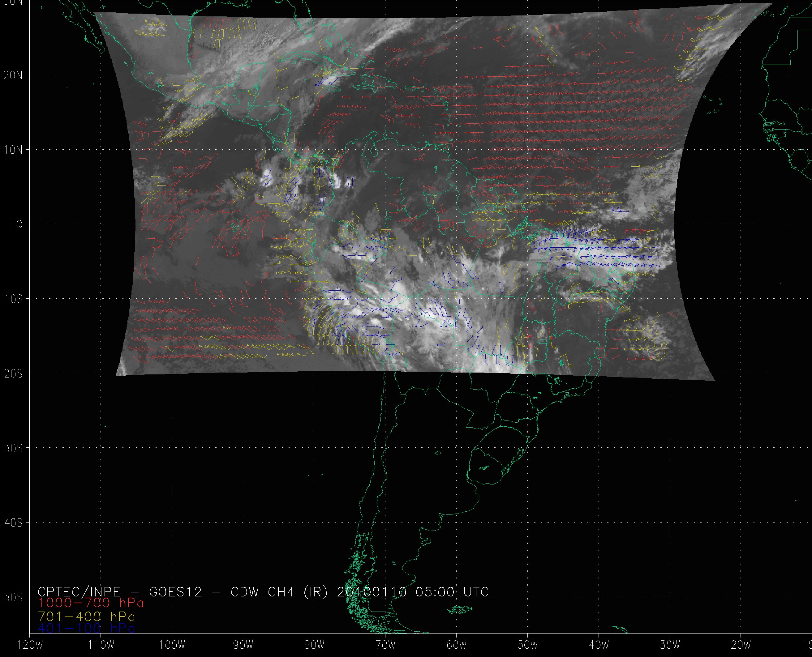Click the 10S latitude axis label
812x657 pixels.
coord(13,299)
